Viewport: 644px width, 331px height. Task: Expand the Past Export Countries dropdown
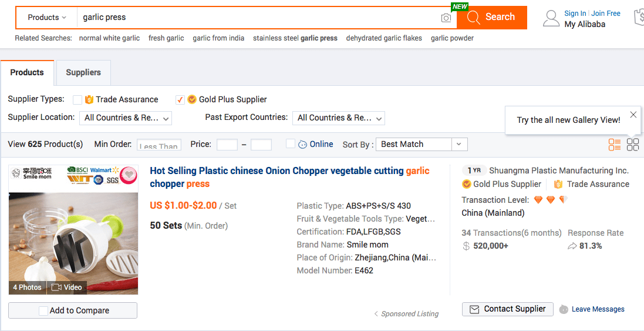[x=338, y=118]
